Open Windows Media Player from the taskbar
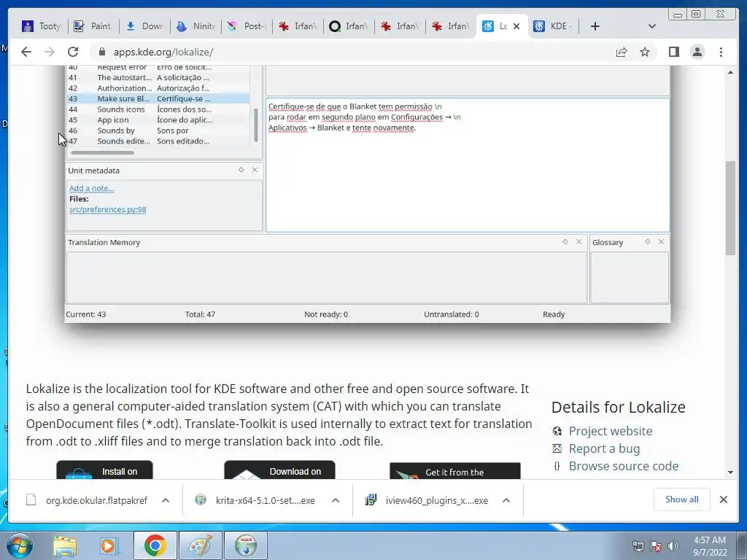This screenshot has width=747, height=560. tap(108, 546)
